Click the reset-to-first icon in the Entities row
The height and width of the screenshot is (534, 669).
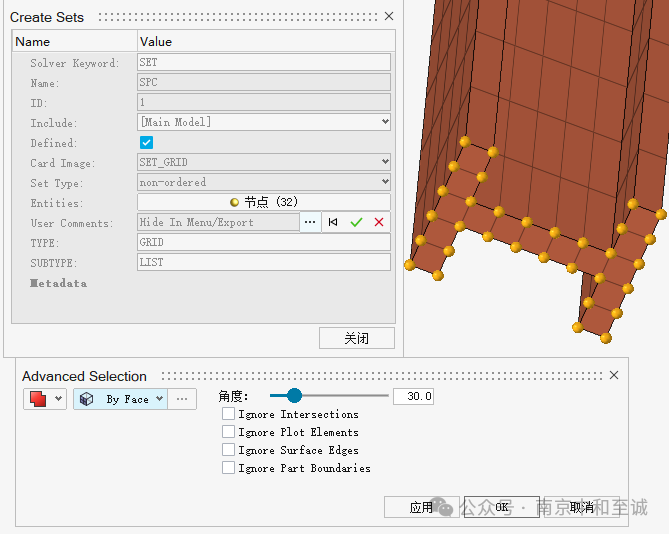pyautogui.click(x=333, y=222)
